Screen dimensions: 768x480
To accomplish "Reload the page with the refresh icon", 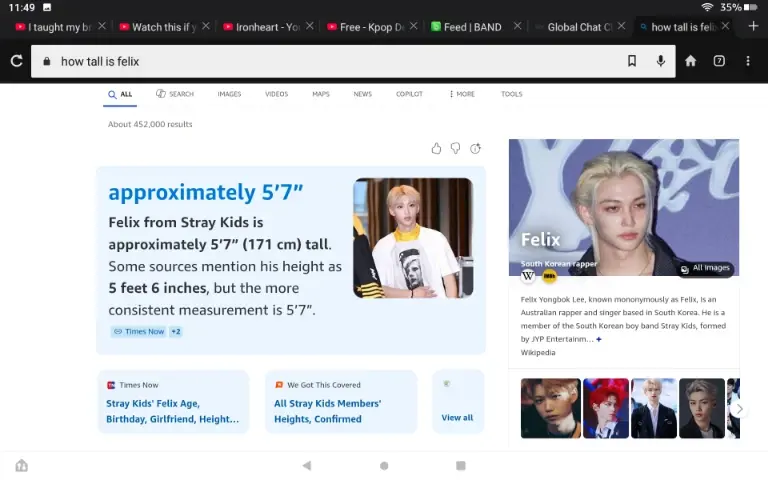I will (x=17, y=61).
